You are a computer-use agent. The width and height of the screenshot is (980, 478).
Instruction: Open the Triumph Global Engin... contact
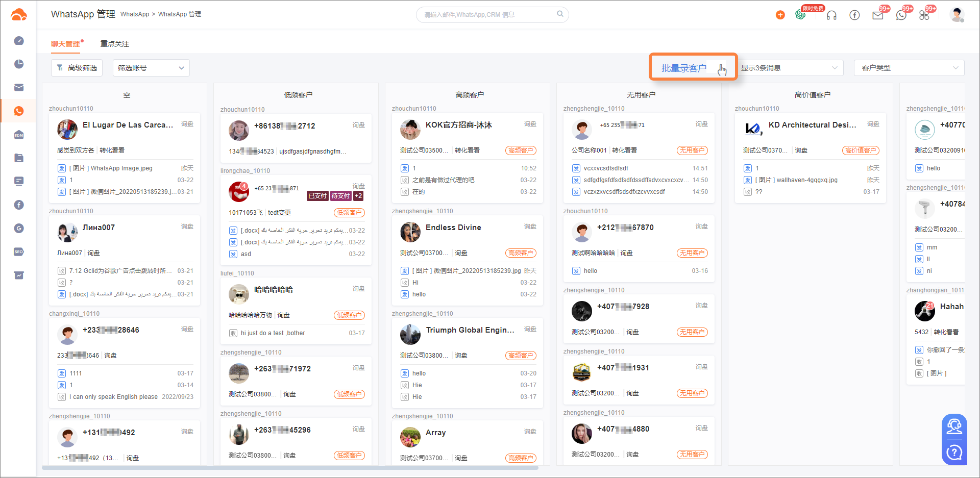tap(468, 364)
